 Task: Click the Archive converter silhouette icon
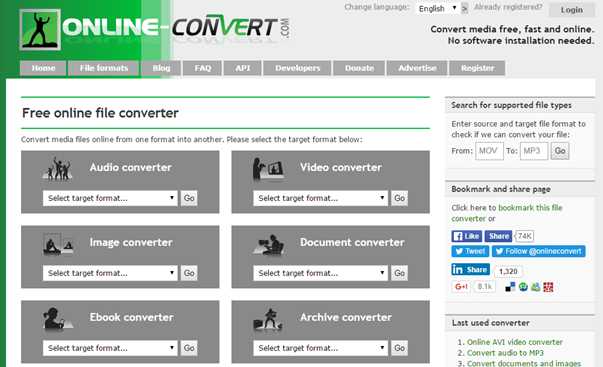click(x=269, y=319)
